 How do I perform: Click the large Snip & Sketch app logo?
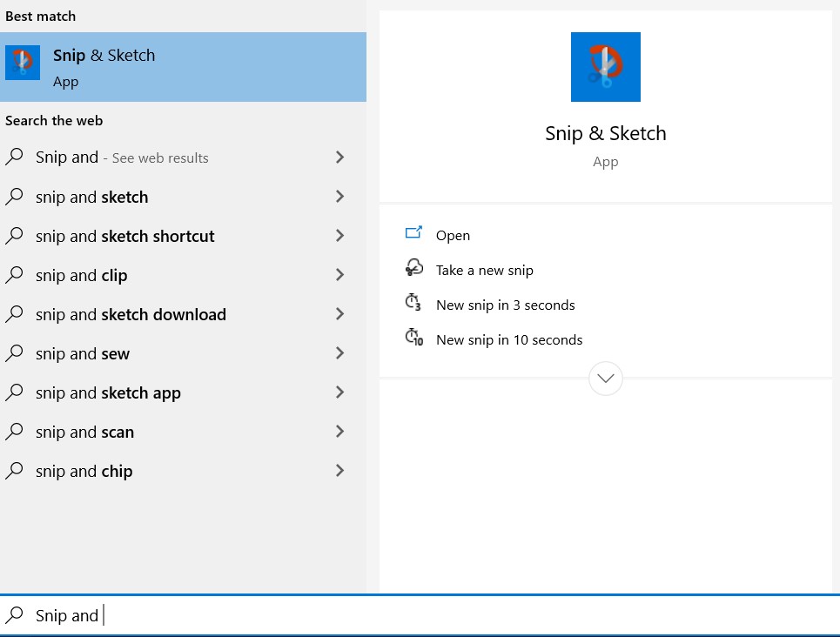[605, 67]
